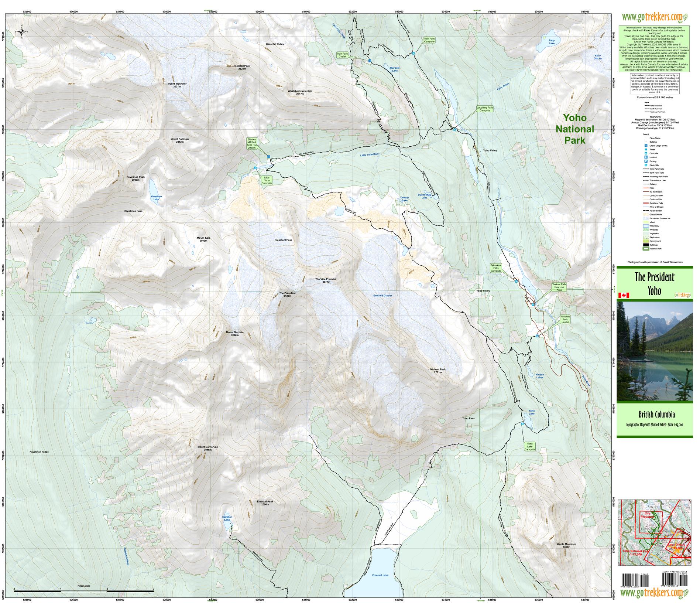Click the Stanley Mitchell ACC Hut icon

[x=268, y=157]
